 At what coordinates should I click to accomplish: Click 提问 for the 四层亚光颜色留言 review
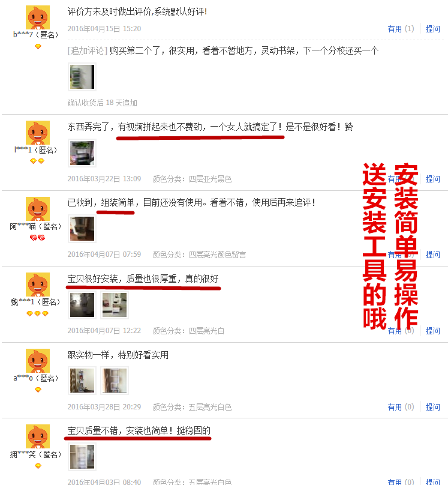[432, 255]
